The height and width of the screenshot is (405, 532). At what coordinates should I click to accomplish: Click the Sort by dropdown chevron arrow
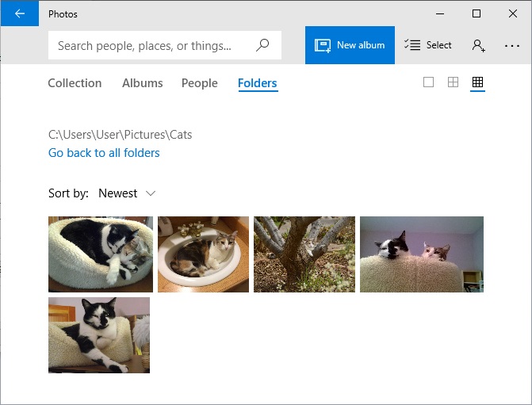[151, 193]
